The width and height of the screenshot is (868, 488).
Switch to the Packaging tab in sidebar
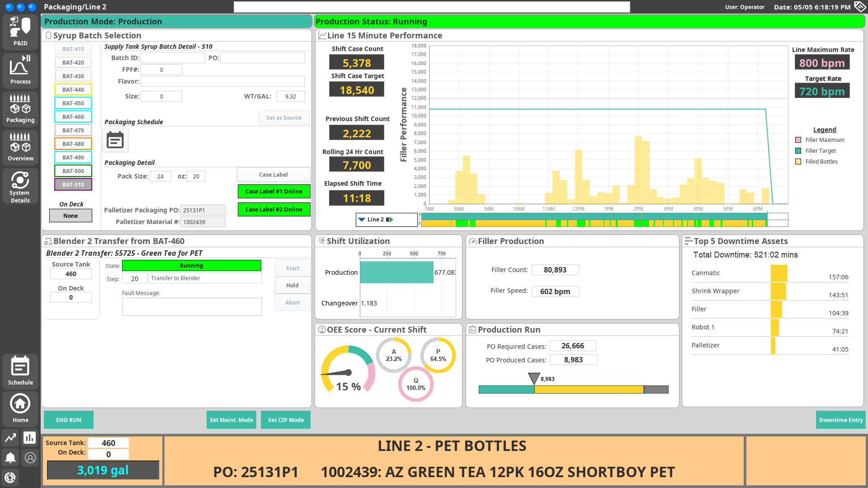[x=20, y=108]
